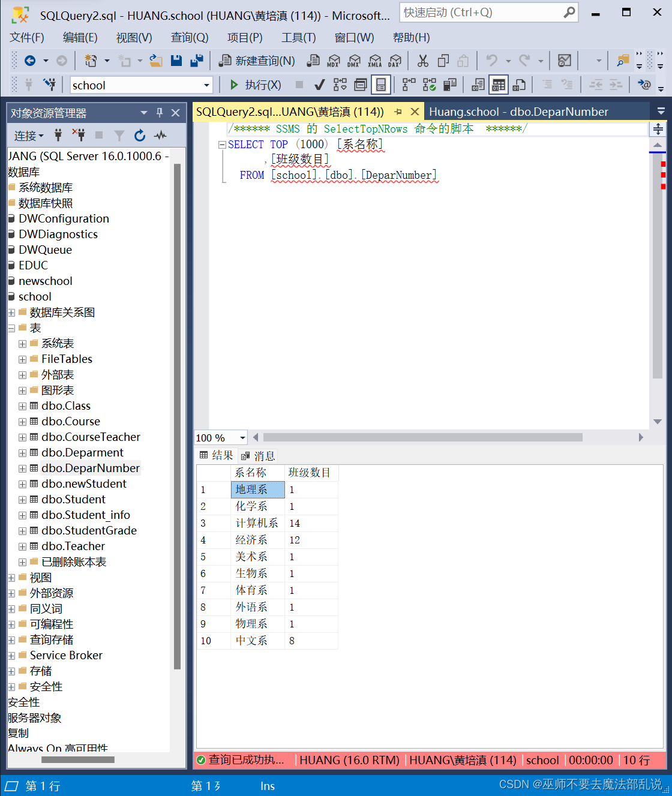Expand the 视图 folder node
This screenshot has height=796, width=672.
coord(11,578)
